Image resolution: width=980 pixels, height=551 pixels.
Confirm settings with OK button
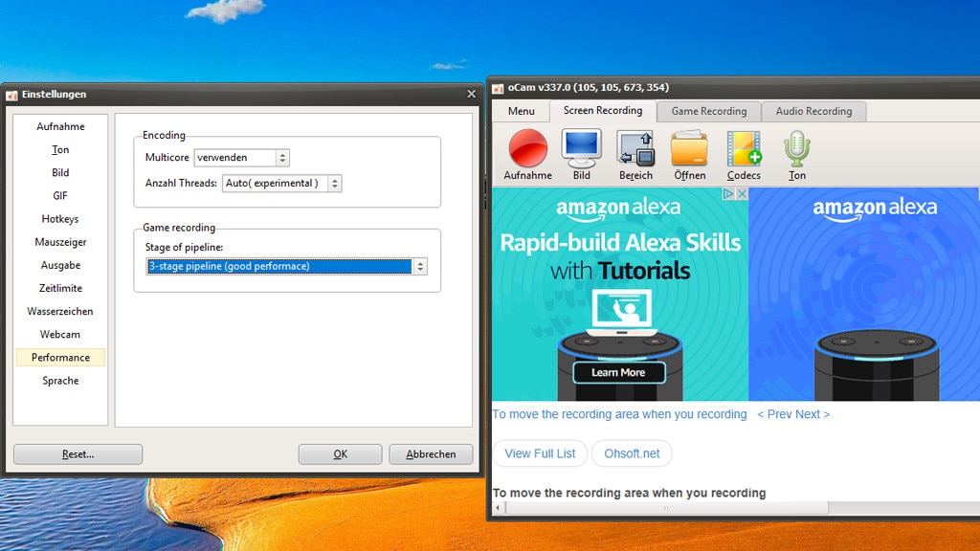coord(340,454)
